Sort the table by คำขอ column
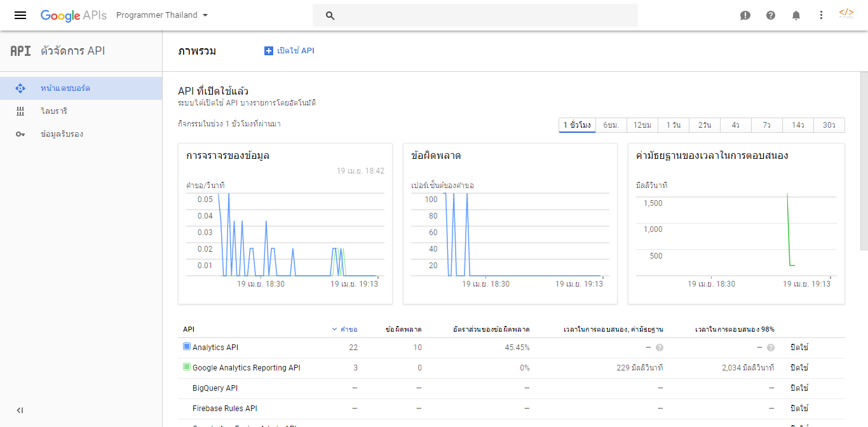The width and height of the screenshot is (868, 427). [345, 329]
